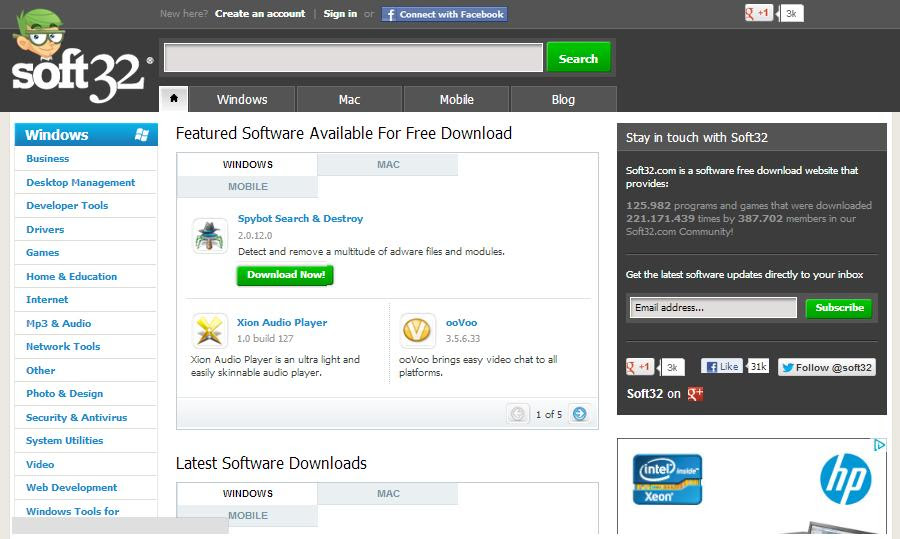
Task: Open Photo & Design category
Action: point(64,394)
